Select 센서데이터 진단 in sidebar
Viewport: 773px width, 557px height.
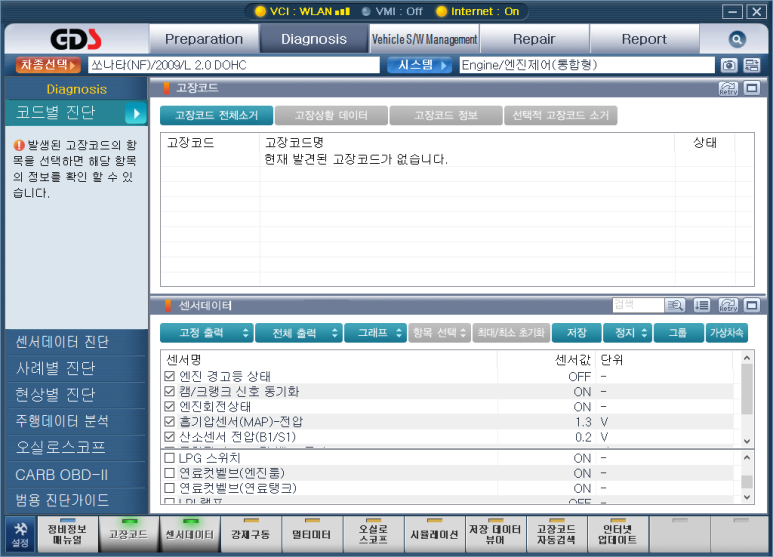(x=76, y=342)
